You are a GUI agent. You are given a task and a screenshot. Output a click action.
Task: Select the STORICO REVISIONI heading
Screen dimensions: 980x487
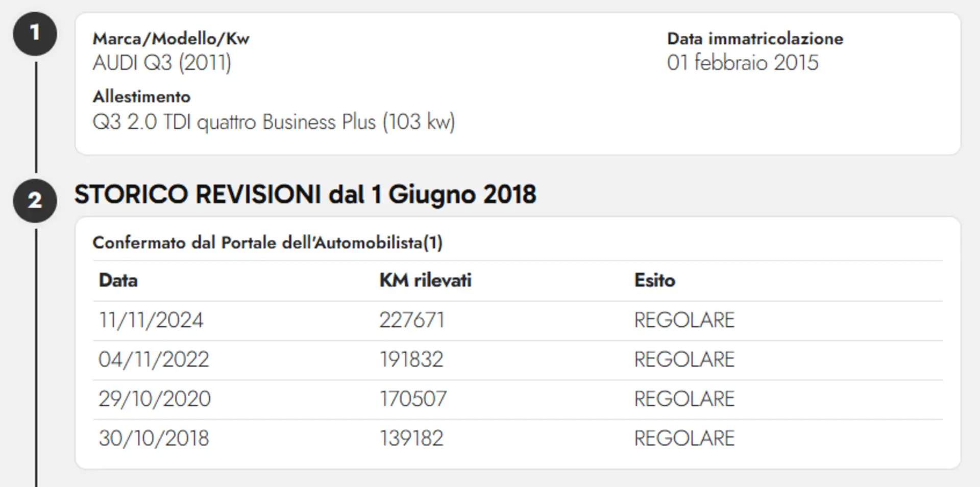(305, 194)
